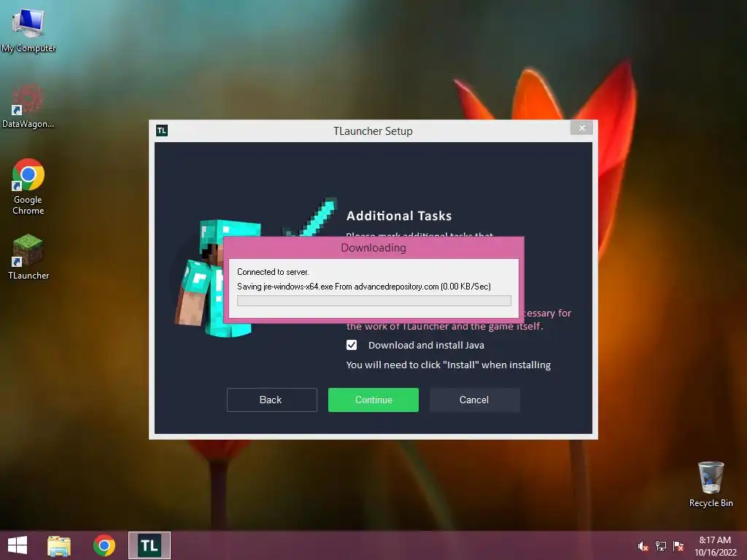Screen dimensions: 747x560
Task: Click the Downloading dialog title bar
Action: pos(373,248)
